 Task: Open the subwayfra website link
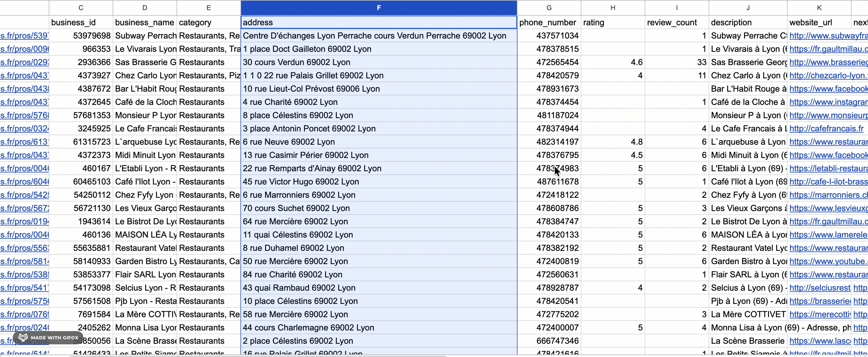[828, 36]
